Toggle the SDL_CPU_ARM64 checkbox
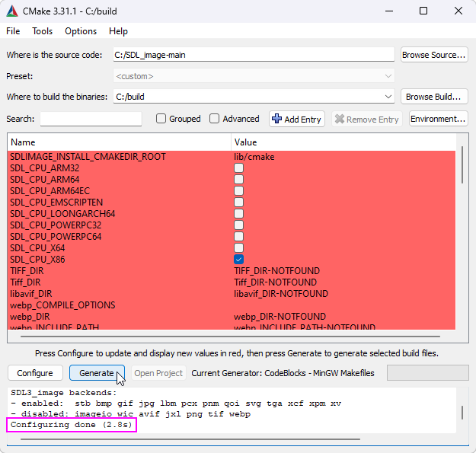Image resolution: width=476 pixels, height=453 pixels. pos(238,180)
